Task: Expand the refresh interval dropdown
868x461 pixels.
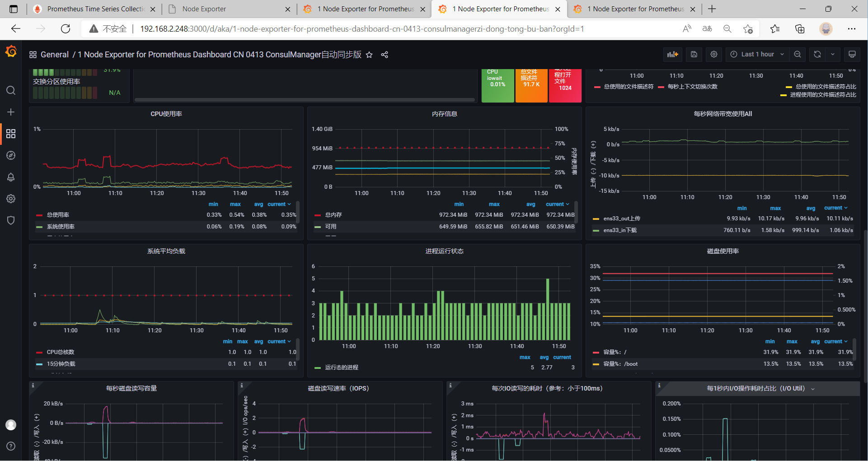Action: (833, 54)
